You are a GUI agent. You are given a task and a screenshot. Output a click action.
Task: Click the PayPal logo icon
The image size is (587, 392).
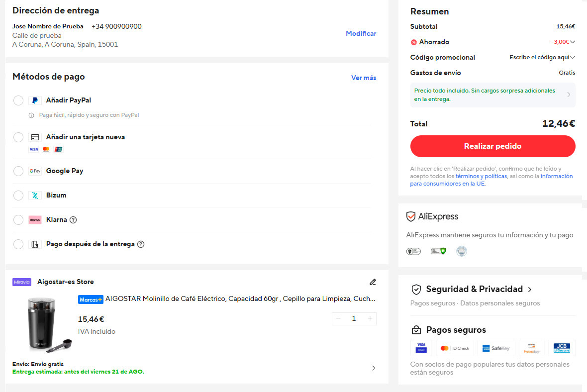coord(35,100)
